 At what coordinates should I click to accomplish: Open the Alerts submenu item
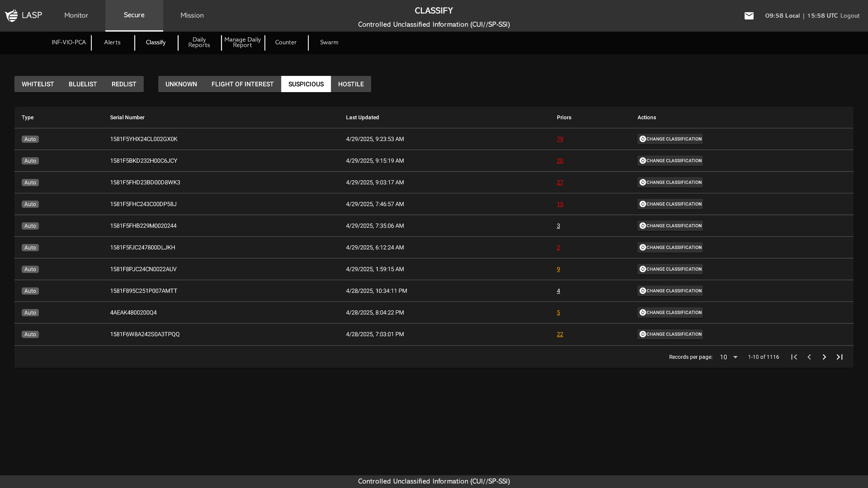point(112,42)
